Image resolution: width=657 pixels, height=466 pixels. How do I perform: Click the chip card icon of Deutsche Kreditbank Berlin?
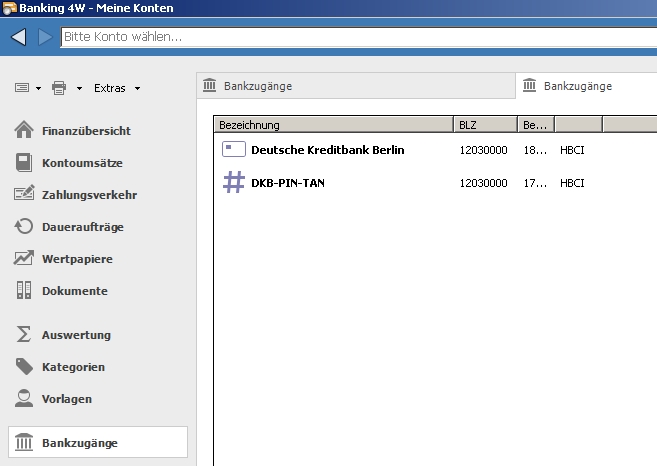click(x=234, y=149)
